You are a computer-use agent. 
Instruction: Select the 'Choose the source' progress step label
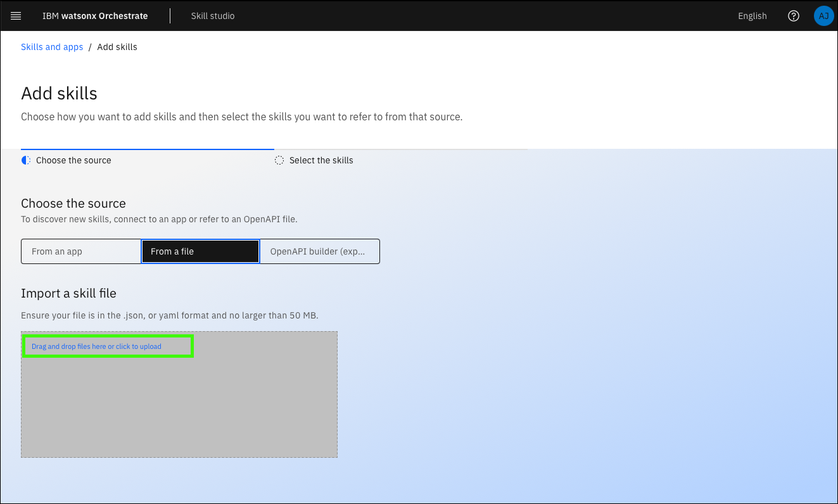click(73, 160)
